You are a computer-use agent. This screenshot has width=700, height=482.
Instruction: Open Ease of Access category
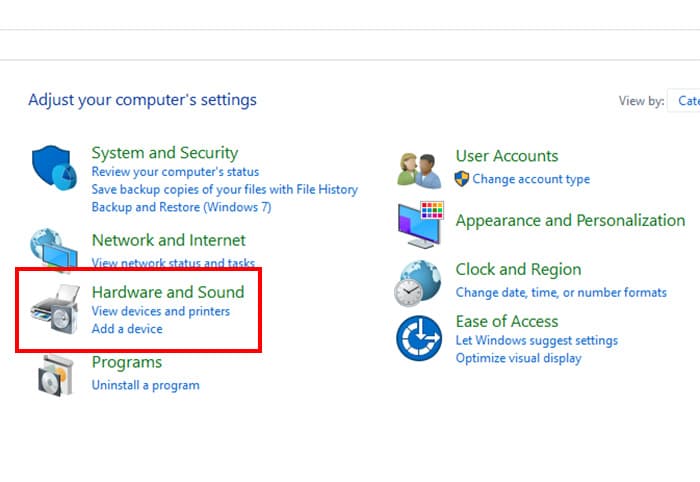507,321
